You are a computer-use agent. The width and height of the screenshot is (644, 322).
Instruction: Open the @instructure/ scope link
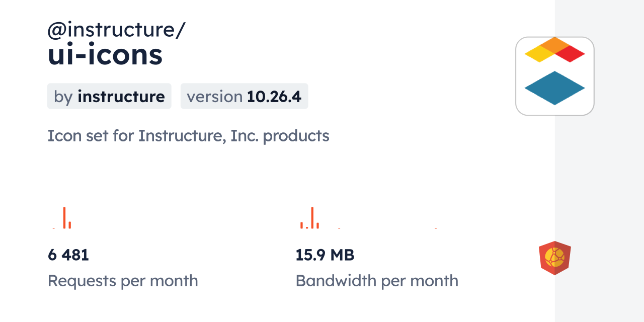coord(116,30)
